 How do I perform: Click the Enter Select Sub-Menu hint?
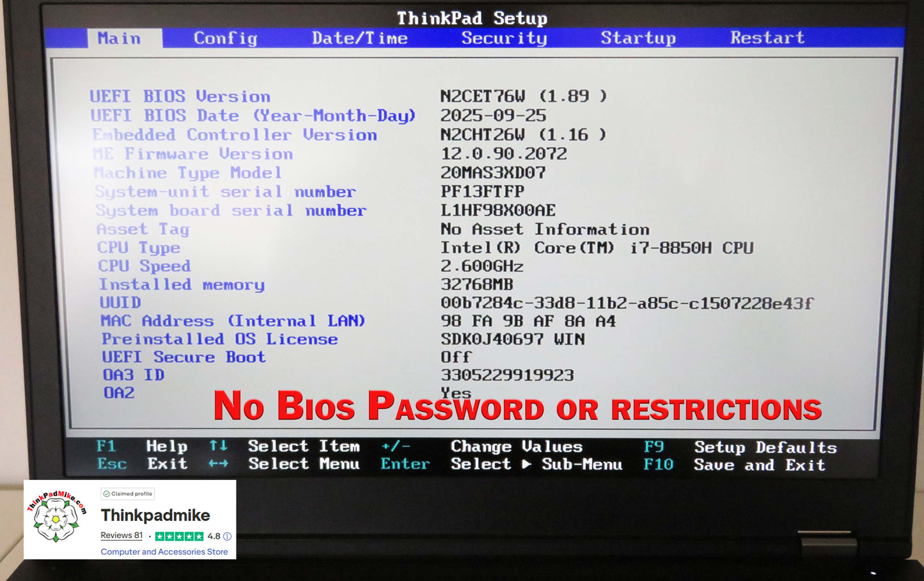[501, 464]
